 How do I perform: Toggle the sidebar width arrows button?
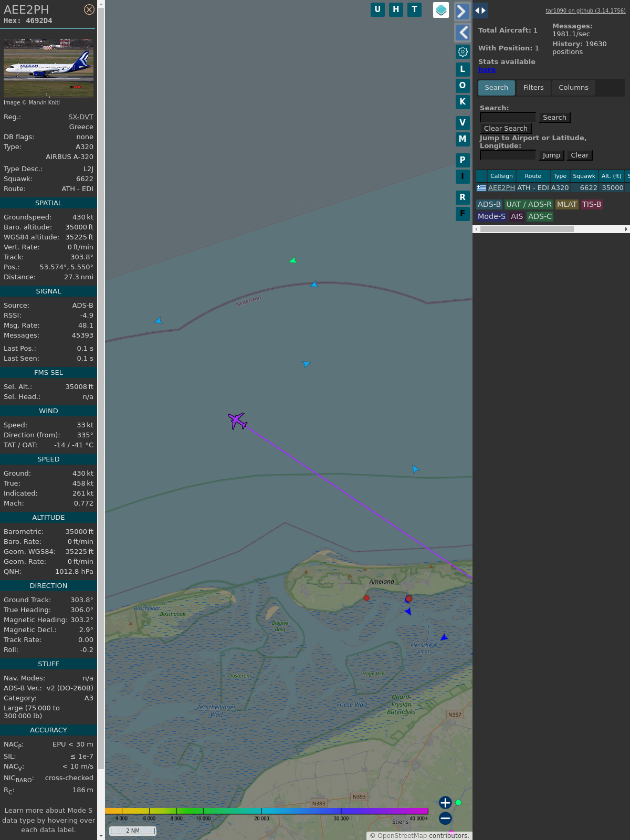point(480,10)
